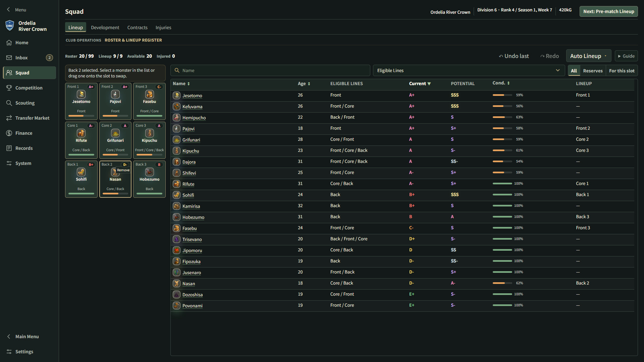Viewport: 644px width, 362px height.
Task: Switch filter to Reserves
Action: point(593,71)
